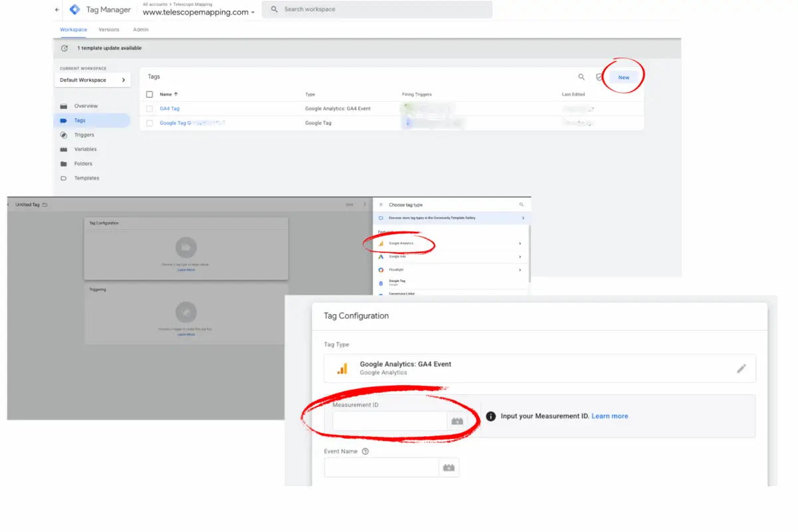The image size is (798, 532).
Task: Open the www.telescopemapping.com container dropdown
Action: [199, 12]
